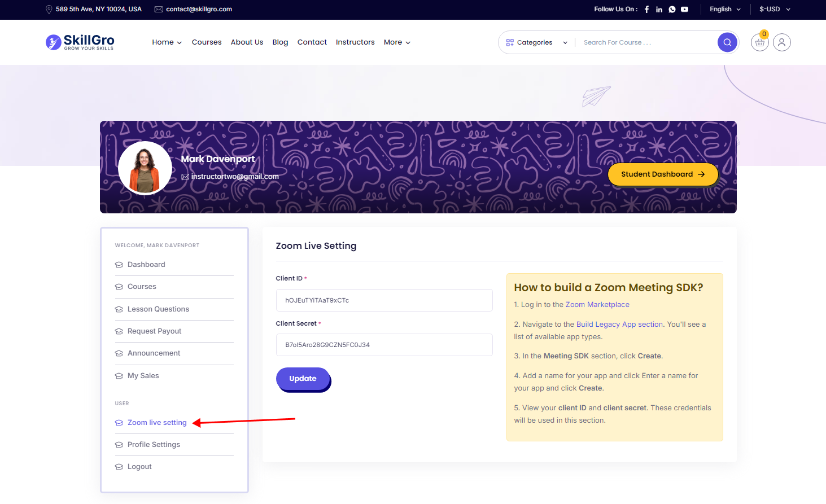This screenshot has height=504, width=826.
Task: Open the Build Legacy App section link
Action: tap(619, 325)
